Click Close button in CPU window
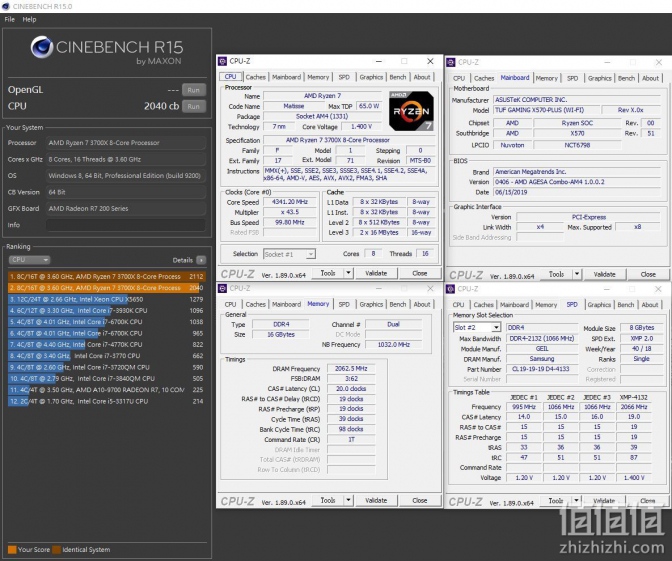Screen dimensions: 672x561 point(420,273)
